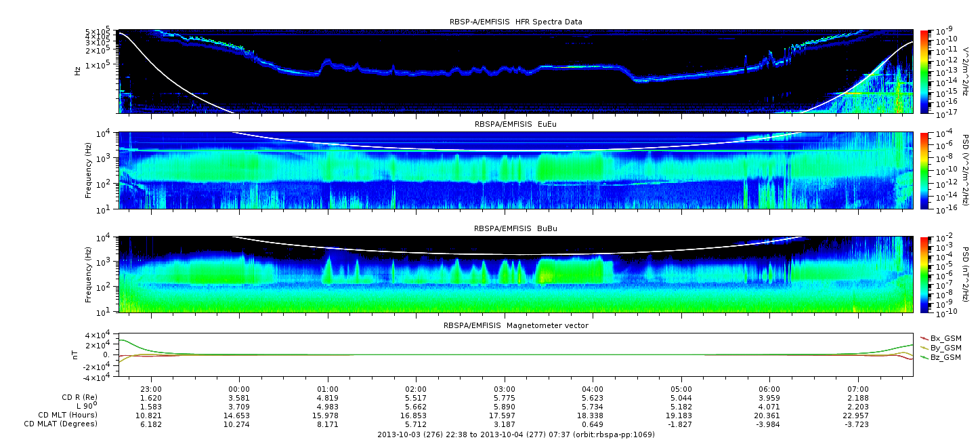This screenshot has height=446, width=980.
Task: Select the 23:00 time axis label
Action: pyautogui.click(x=151, y=388)
